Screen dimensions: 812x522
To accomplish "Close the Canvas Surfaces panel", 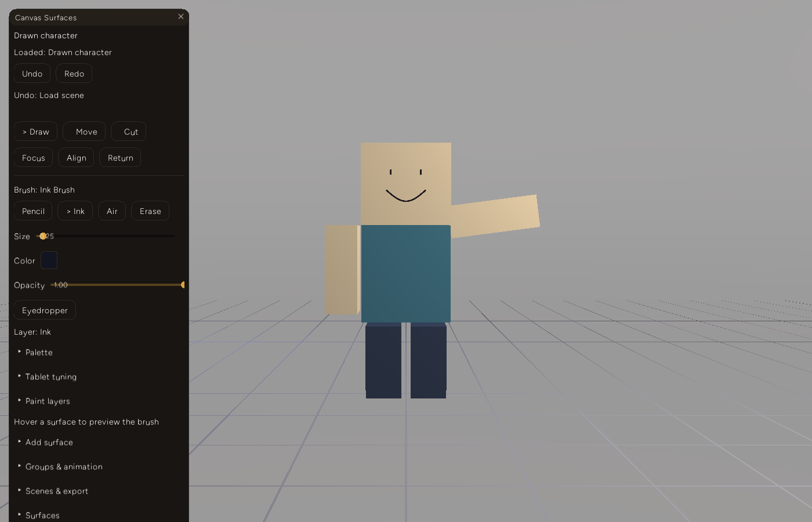I will point(181,17).
